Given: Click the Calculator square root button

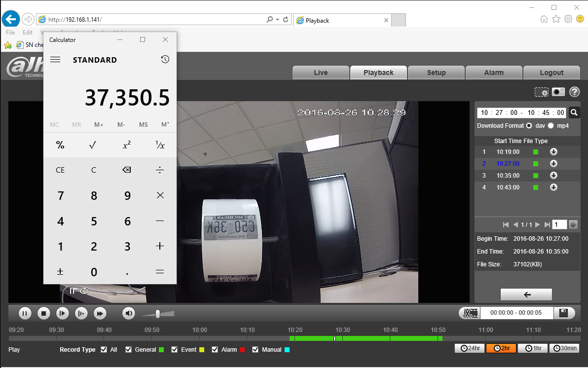Looking at the screenshot, I should 93,145.
